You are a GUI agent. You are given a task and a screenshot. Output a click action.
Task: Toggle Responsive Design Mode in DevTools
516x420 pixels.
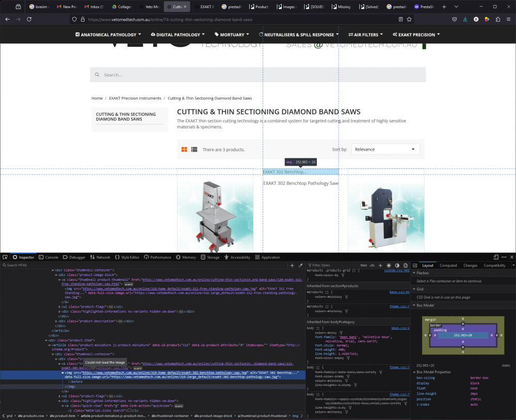496,257
